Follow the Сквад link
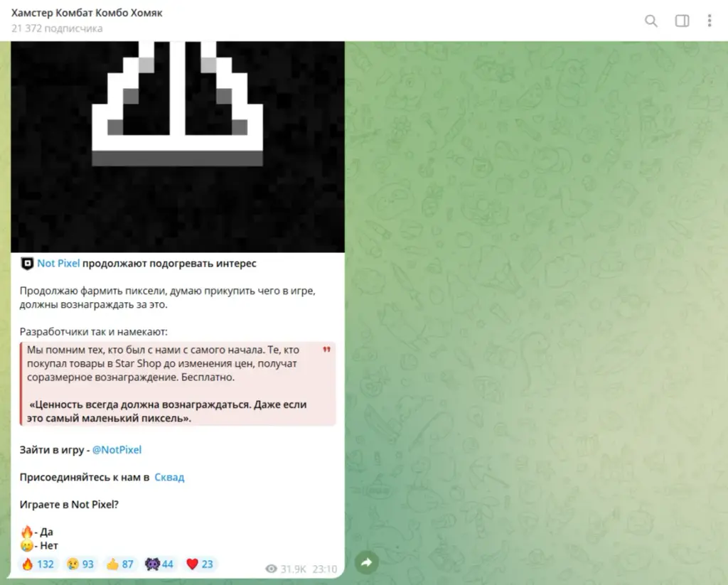The height and width of the screenshot is (585, 728). (169, 477)
